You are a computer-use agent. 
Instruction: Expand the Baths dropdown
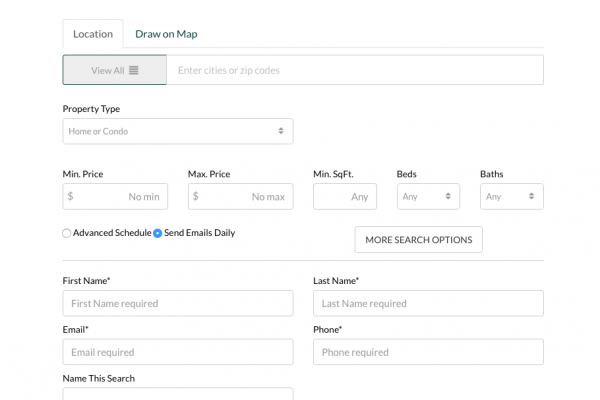tap(511, 197)
